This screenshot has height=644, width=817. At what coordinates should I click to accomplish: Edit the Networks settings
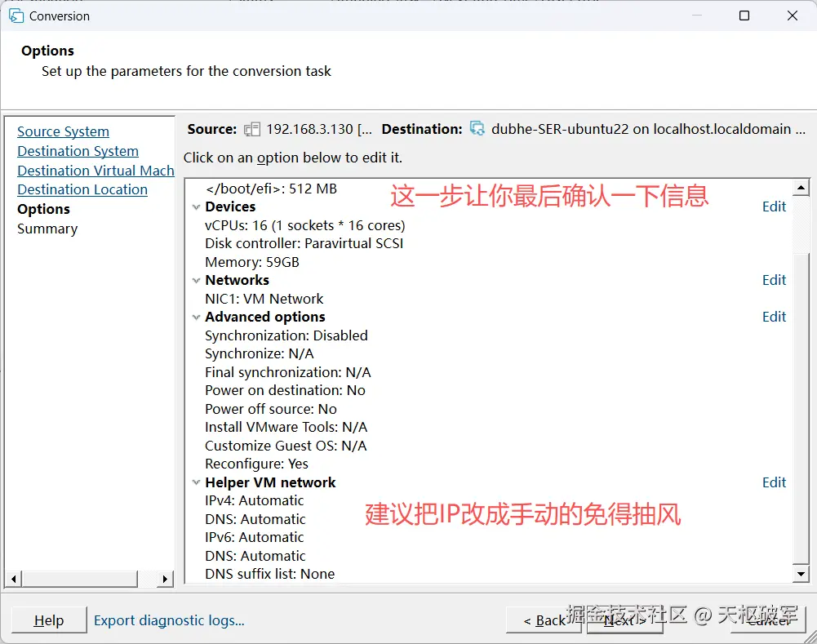(773, 280)
